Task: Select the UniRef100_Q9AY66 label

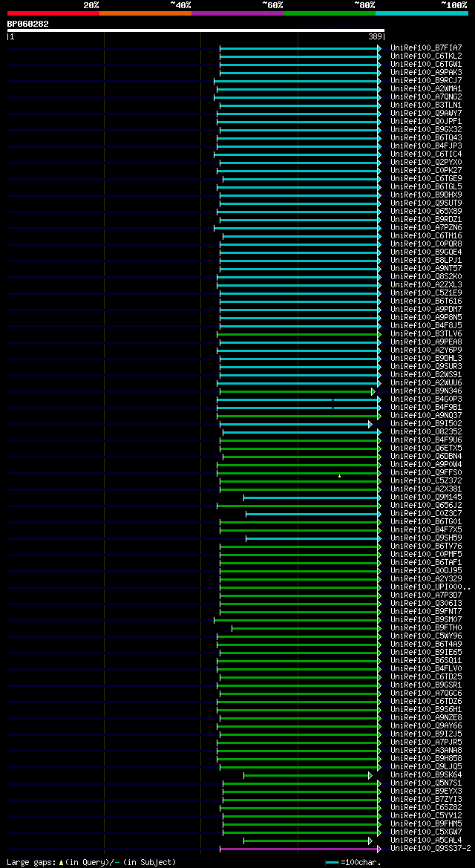Action: pyautogui.click(x=426, y=725)
